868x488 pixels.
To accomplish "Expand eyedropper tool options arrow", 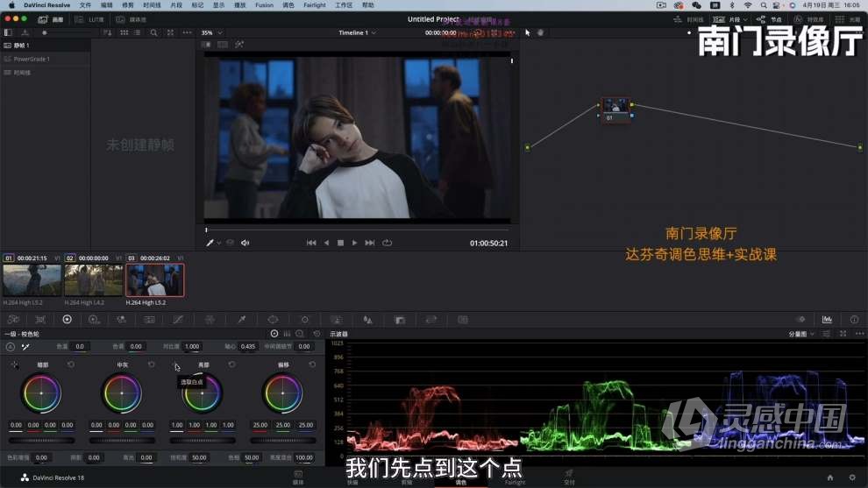I will click(218, 243).
